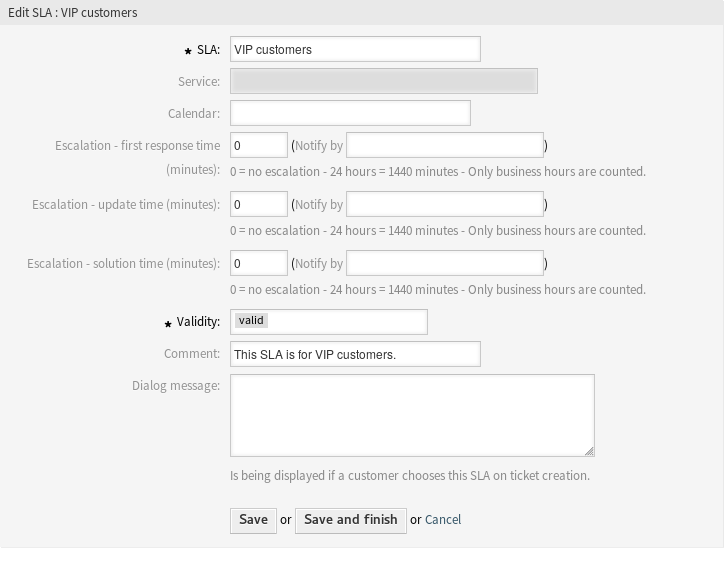Click the Validity label
725x561 pixels.
click(x=198, y=322)
